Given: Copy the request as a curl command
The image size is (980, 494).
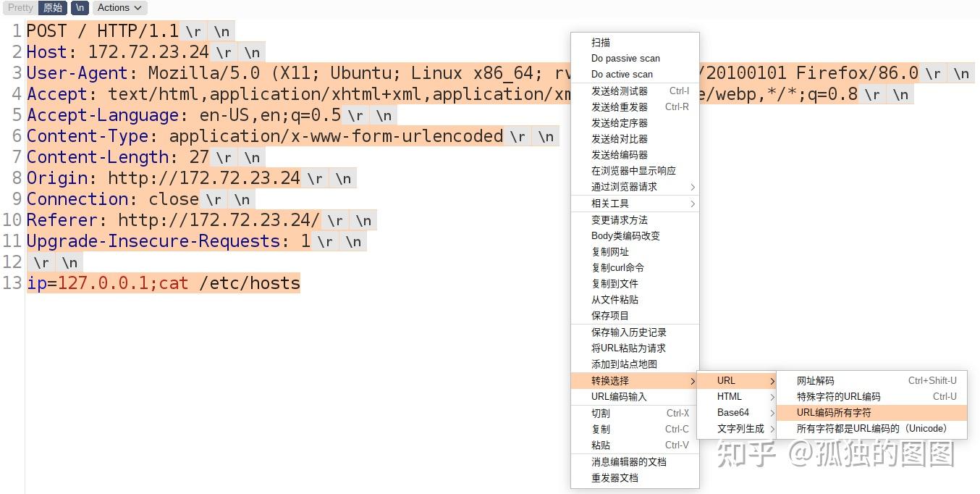Looking at the screenshot, I should coord(618,267).
